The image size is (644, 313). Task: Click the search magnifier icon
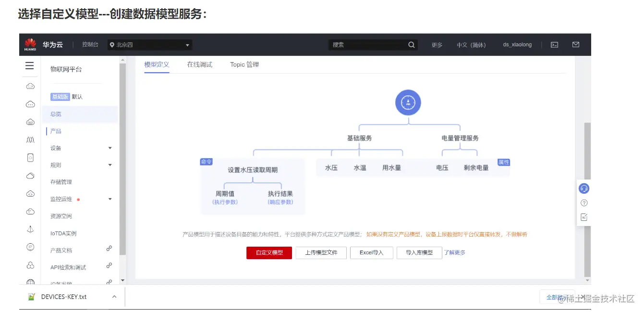[x=412, y=45]
